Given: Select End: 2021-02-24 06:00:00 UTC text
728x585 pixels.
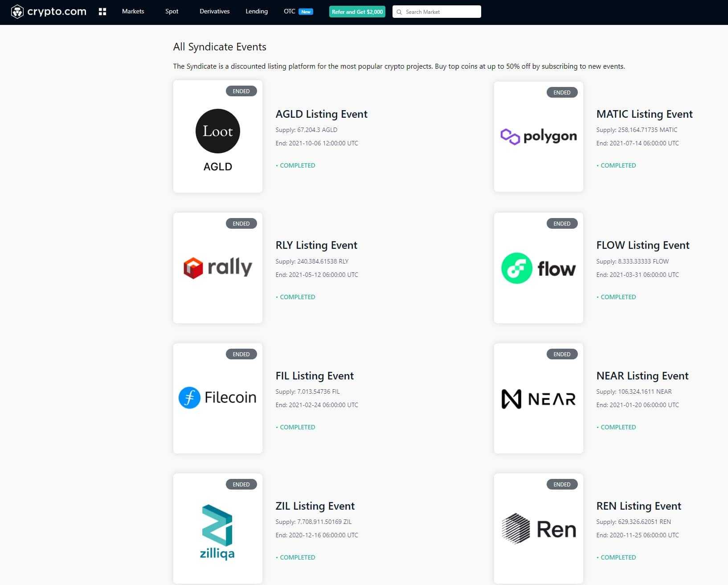Looking at the screenshot, I should [x=317, y=405].
